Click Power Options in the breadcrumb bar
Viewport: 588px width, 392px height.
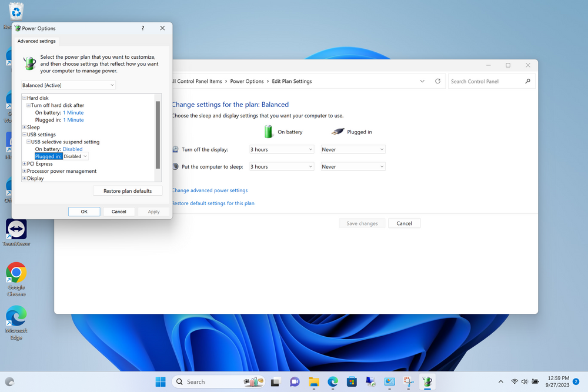tap(247, 81)
